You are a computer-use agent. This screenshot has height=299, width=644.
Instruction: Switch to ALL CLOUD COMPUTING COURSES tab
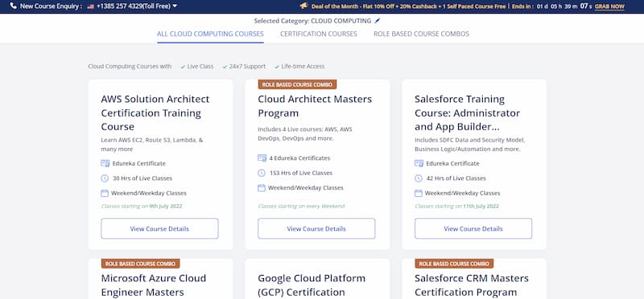click(210, 34)
